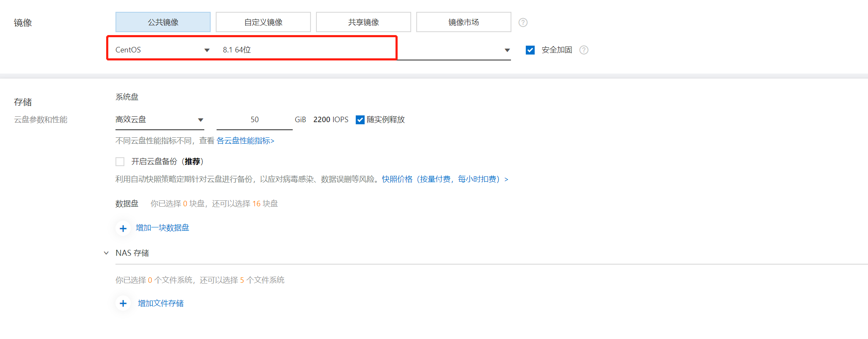Click the 镜像 section label
This screenshot has width=868, height=339.
23,23
